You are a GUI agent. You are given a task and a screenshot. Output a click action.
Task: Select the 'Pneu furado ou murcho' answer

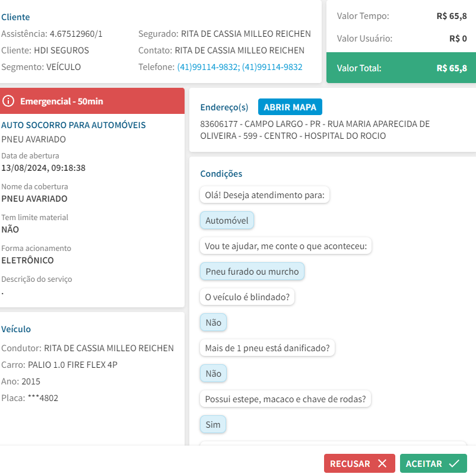(252, 272)
